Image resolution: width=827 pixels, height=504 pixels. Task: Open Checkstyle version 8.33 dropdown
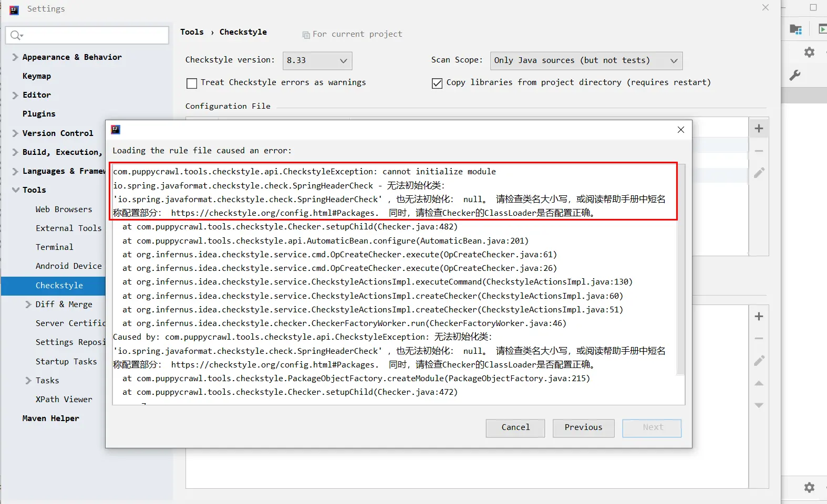(x=317, y=60)
